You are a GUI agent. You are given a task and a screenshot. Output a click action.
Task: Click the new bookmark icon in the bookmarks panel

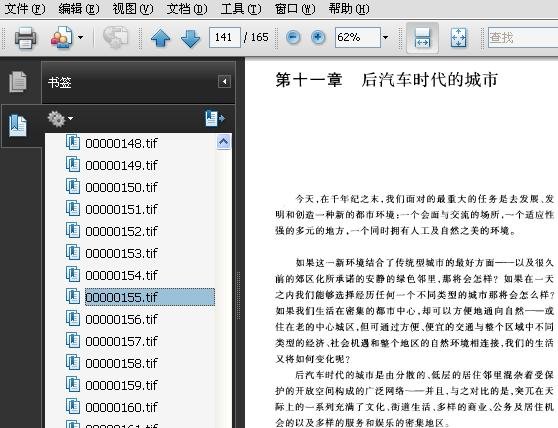(x=215, y=118)
